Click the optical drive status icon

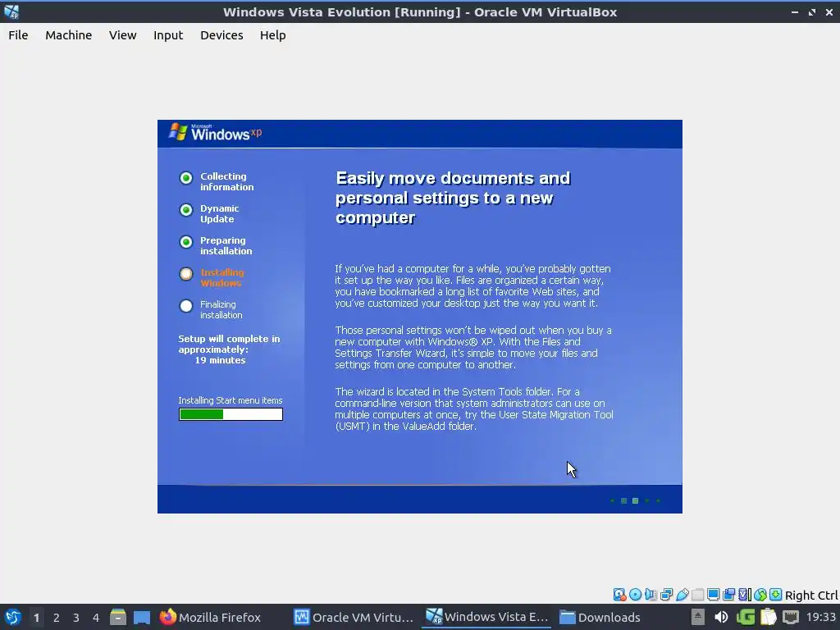[636, 595]
